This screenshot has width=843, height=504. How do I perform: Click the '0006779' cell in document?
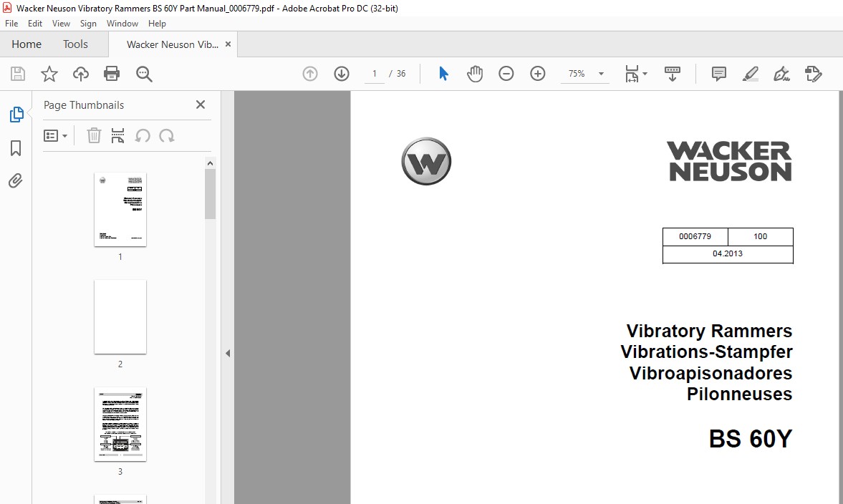click(x=695, y=236)
